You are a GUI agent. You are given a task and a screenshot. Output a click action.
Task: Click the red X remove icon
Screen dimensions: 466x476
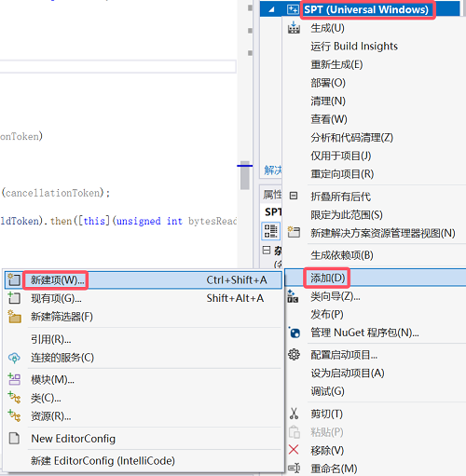click(x=294, y=450)
